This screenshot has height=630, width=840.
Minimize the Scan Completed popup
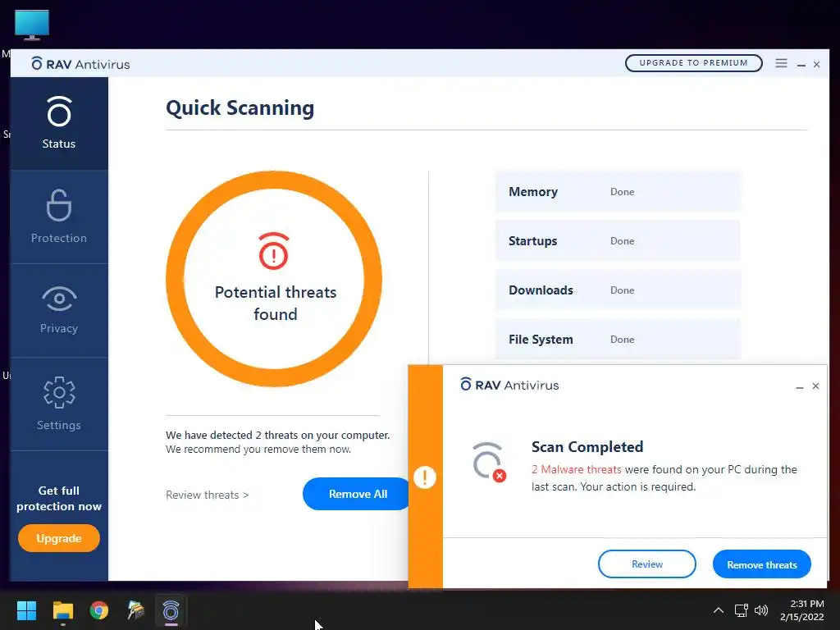pos(799,387)
